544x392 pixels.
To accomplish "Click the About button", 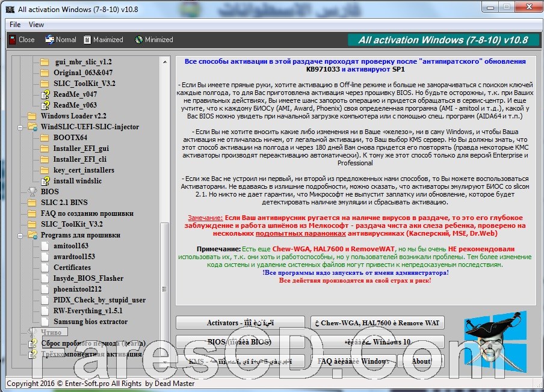I will tap(421, 361).
